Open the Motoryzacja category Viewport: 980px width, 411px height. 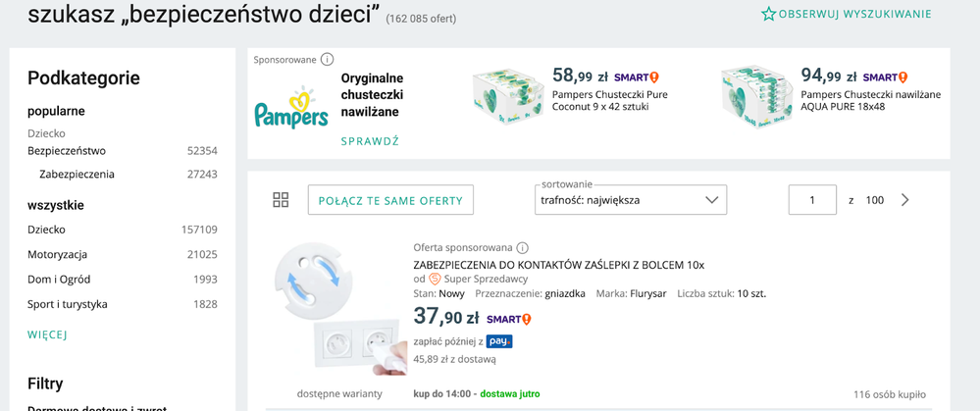tap(58, 255)
